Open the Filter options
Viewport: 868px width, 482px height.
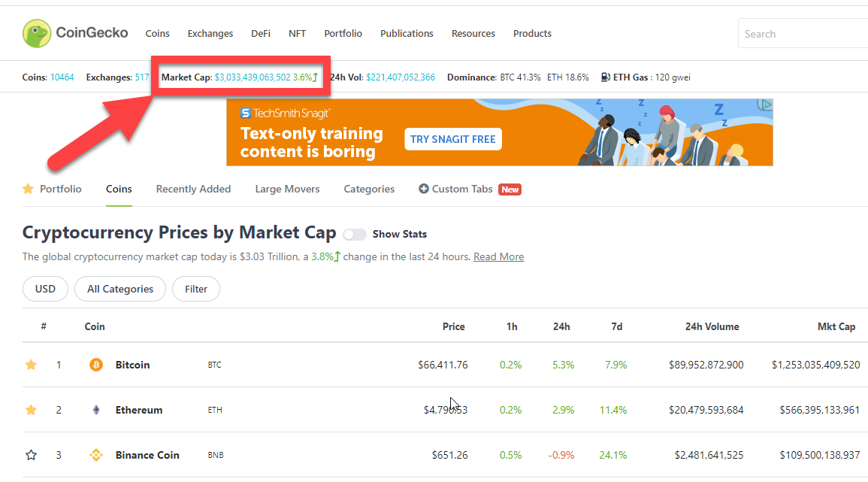click(196, 289)
